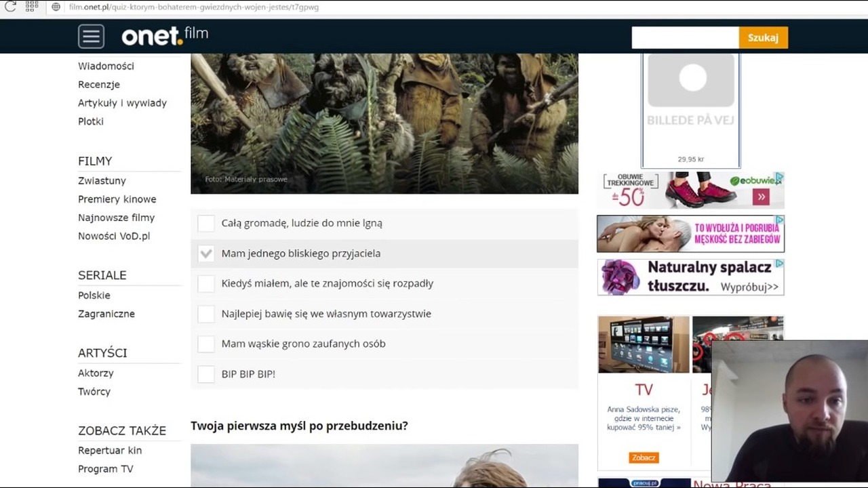Open the TV ad thumbnail image

[x=644, y=345]
